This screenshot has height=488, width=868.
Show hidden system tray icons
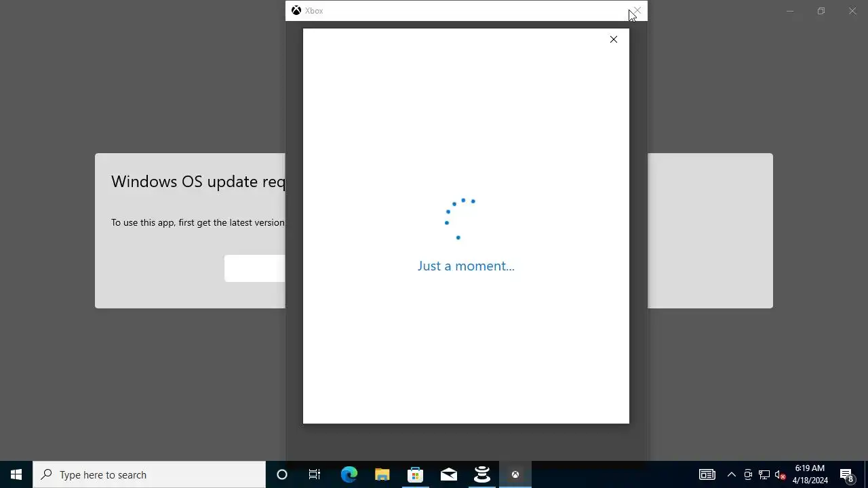pos(732,474)
